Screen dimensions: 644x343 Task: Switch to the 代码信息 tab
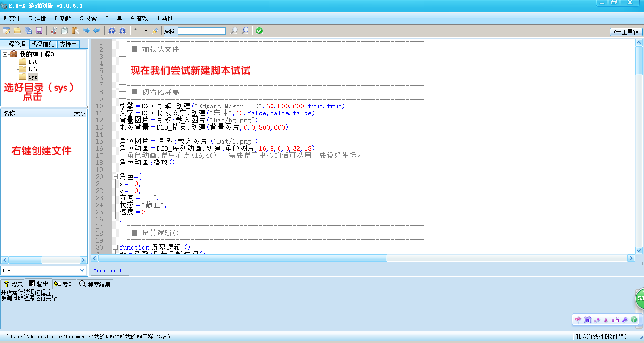click(x=43, y=44)
